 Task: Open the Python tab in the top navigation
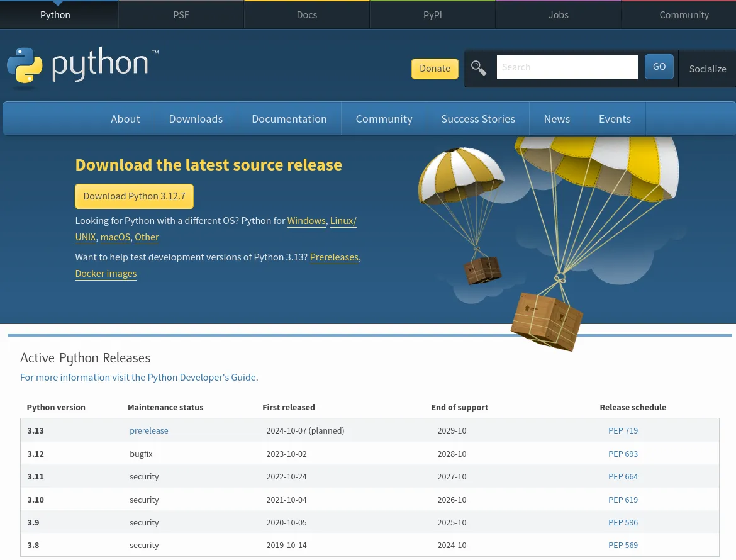[55, 14]
